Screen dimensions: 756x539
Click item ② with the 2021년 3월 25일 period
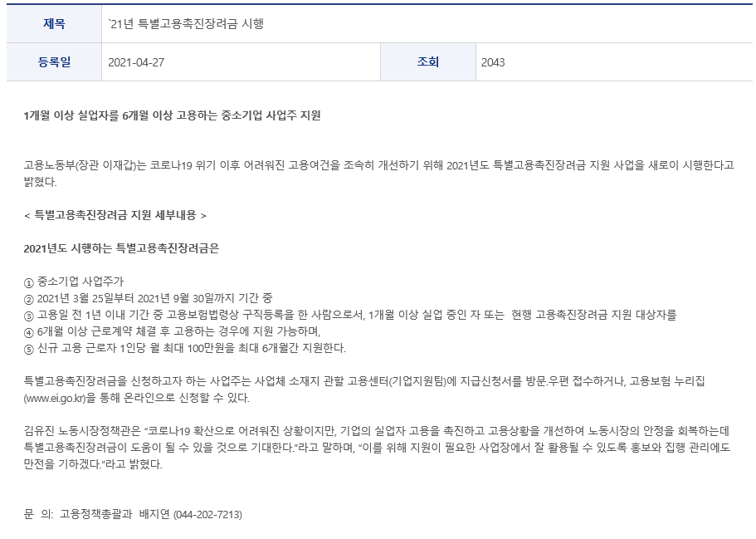[149, 298]
